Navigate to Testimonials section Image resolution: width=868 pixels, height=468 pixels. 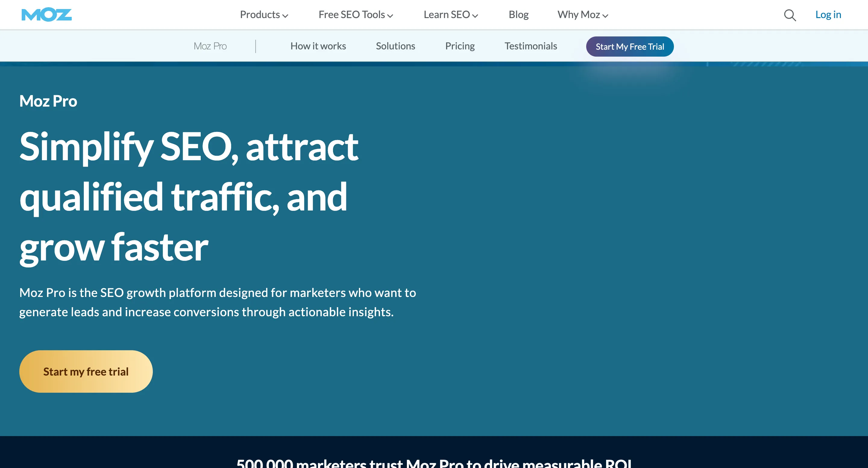[531, 46]
